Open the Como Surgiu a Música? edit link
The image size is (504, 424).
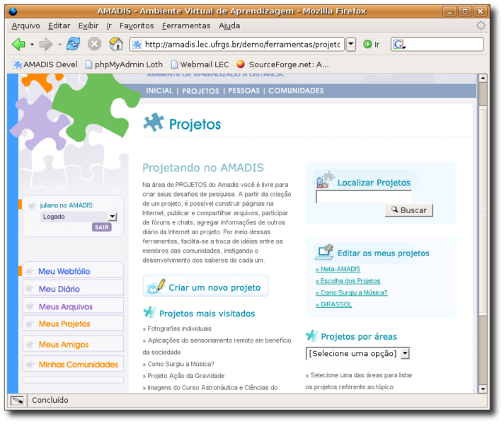(351, 292)
